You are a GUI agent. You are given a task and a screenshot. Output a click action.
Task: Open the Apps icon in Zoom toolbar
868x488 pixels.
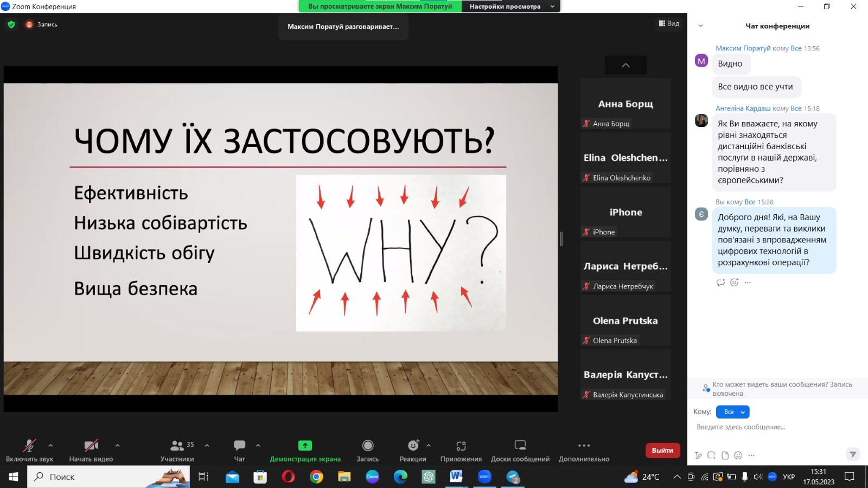point(461,446)
